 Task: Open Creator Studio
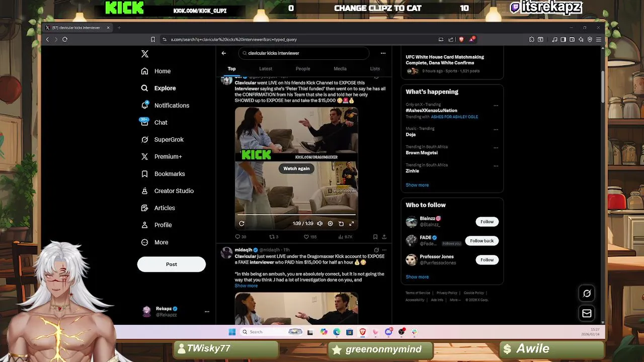coord(167,191)
